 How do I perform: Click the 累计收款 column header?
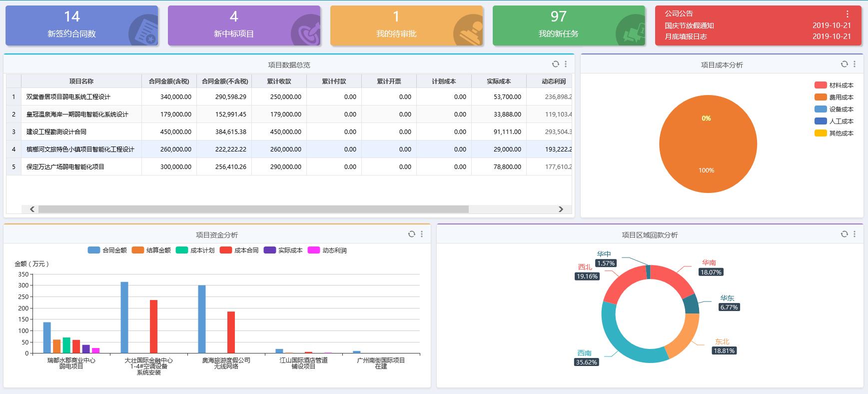(279, 81)
